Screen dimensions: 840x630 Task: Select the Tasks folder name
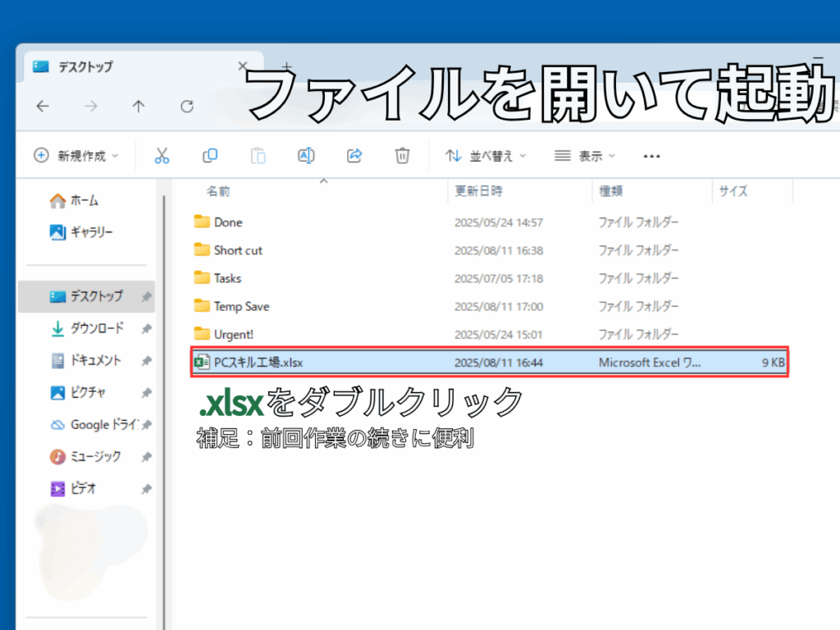(x=228, y=279)
